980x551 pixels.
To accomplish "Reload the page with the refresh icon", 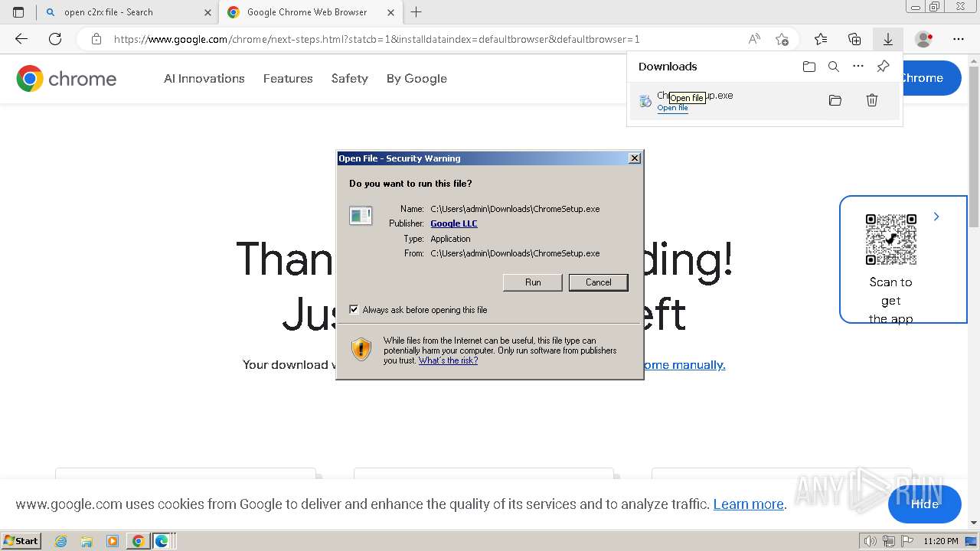I will (x=55, y=39).
